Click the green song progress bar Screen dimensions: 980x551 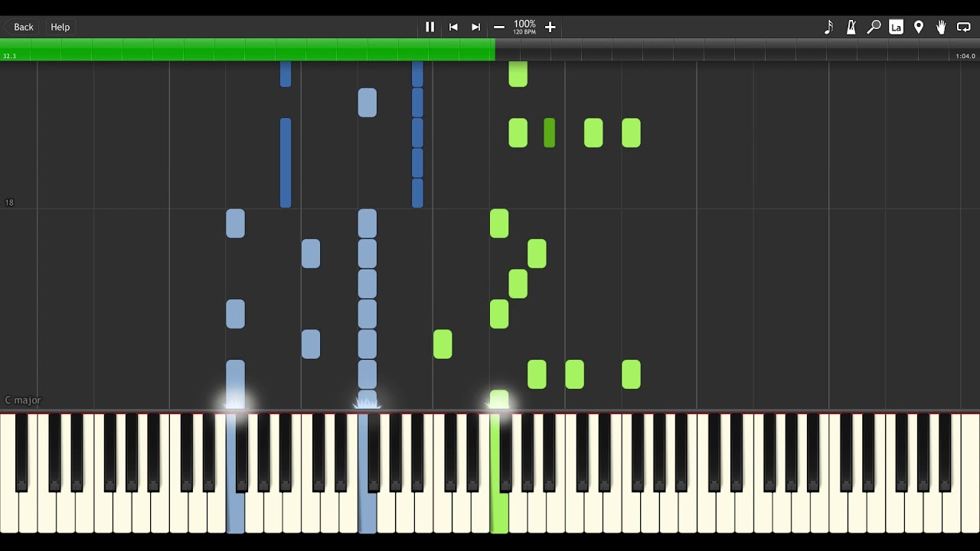(247, 50)
